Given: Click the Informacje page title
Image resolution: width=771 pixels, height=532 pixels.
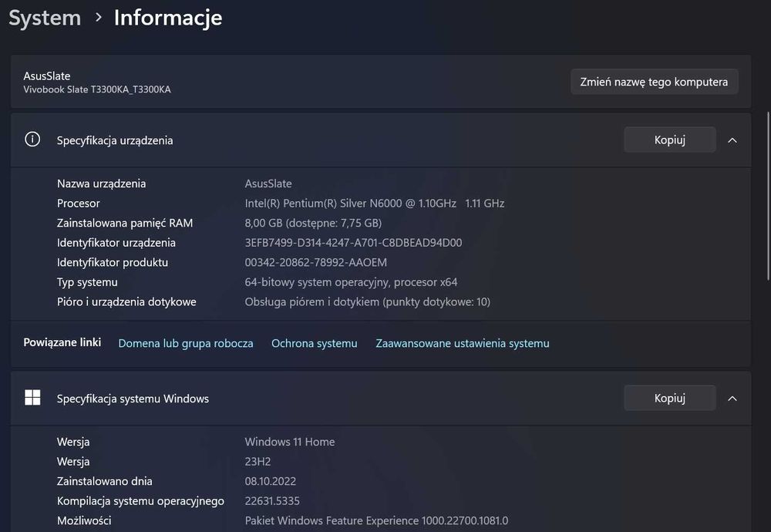Looking at the screenshot, I should point(168,18).
